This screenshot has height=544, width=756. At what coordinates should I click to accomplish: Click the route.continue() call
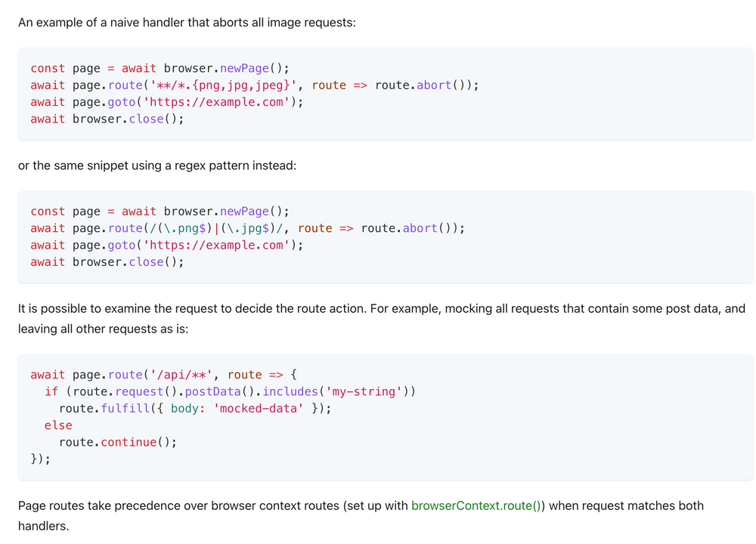pyautogui.click(x=117, y=442)
